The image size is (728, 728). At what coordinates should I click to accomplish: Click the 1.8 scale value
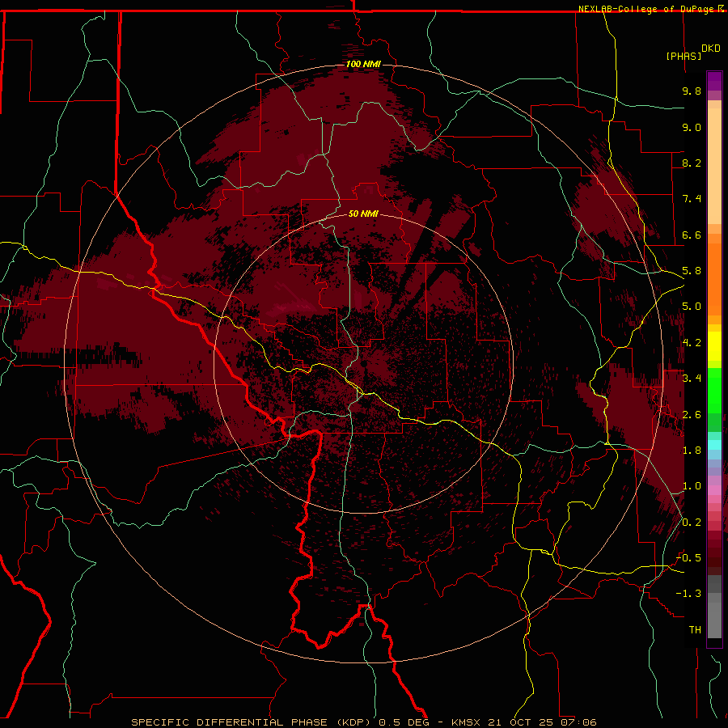tap(692, 451)
